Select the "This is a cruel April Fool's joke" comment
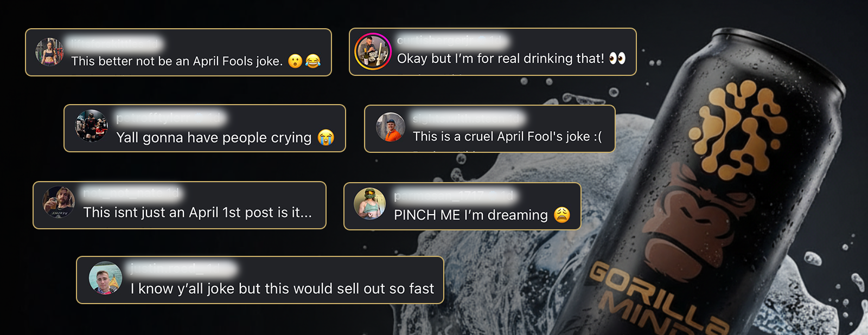Screen dimensions: 868x335 pos(507,137)
